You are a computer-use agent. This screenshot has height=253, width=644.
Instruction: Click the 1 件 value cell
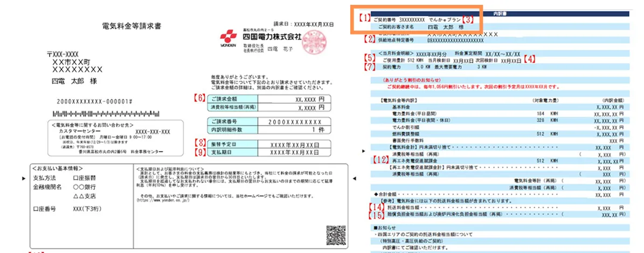coord(294,129)
